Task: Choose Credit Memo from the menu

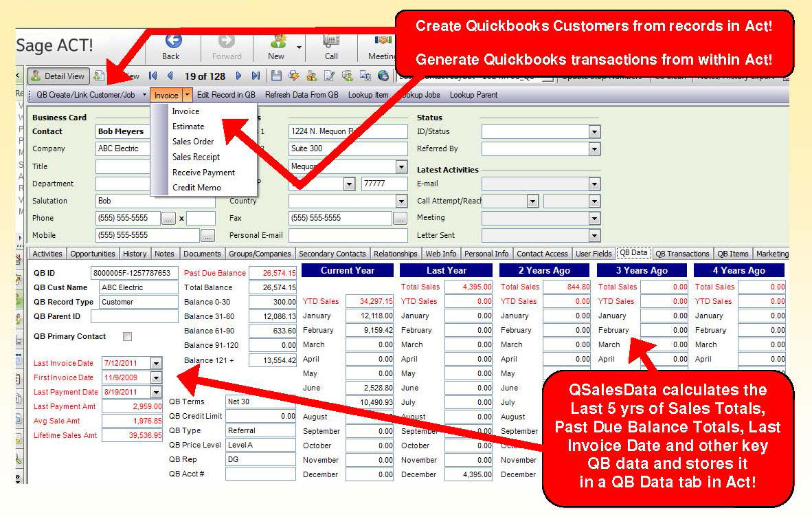Action: tap(196, 188)
